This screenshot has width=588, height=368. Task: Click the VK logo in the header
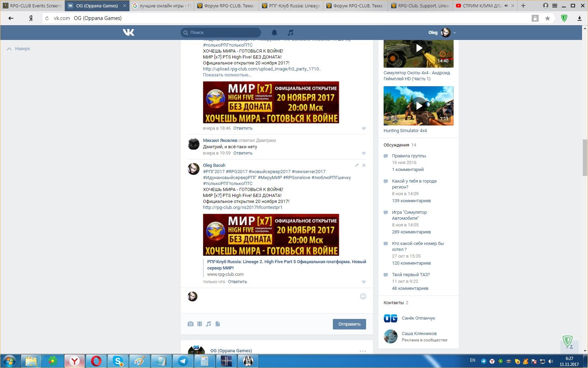[x=128, y=33]
